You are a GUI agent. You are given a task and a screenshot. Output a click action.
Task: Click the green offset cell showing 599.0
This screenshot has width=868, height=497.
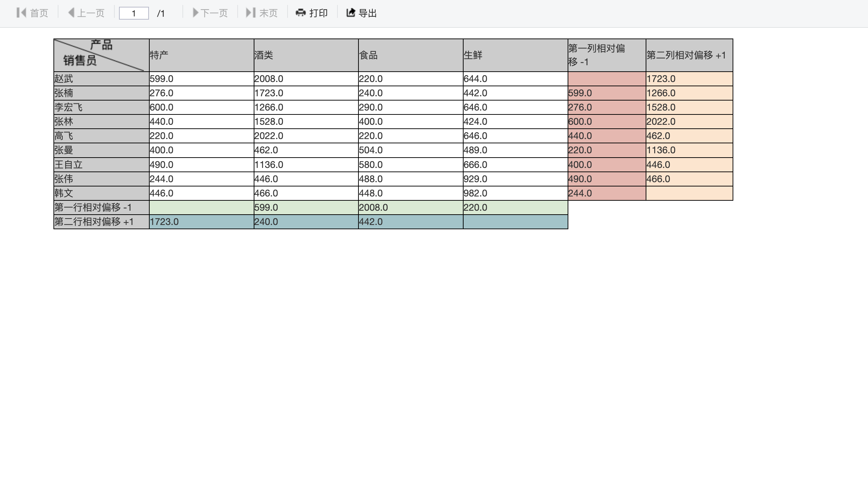(x=306, y=207)
